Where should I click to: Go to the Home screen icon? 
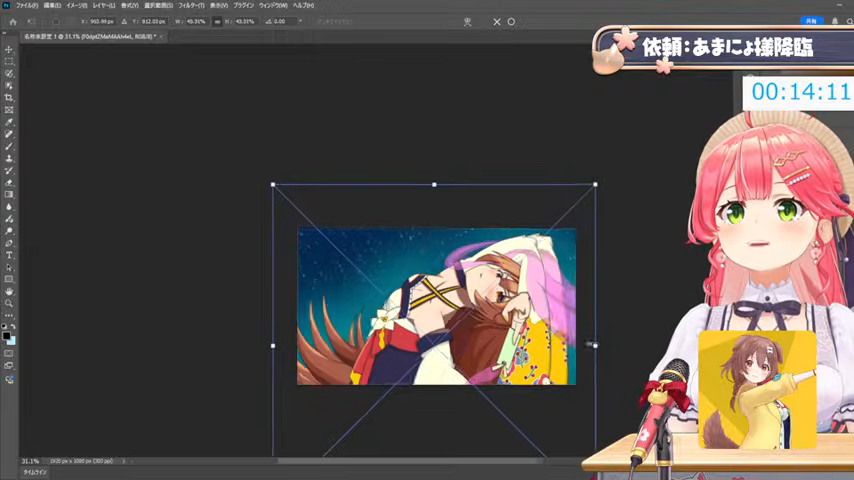13,22
